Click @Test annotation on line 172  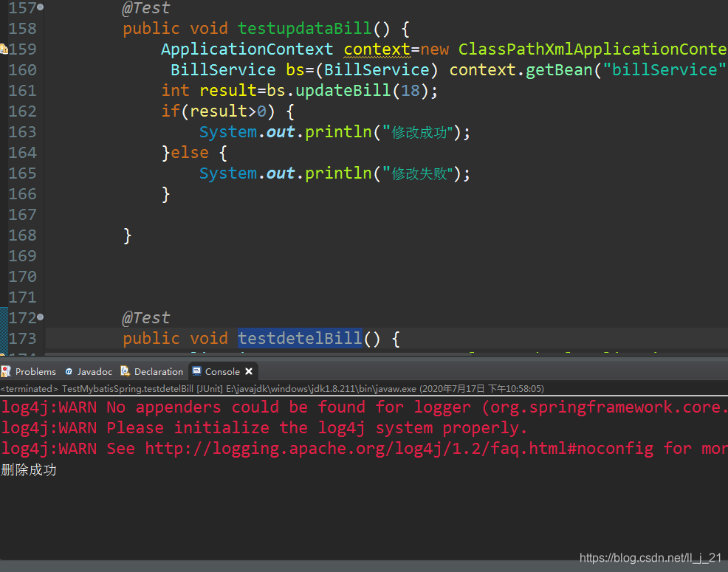point(145,318)
